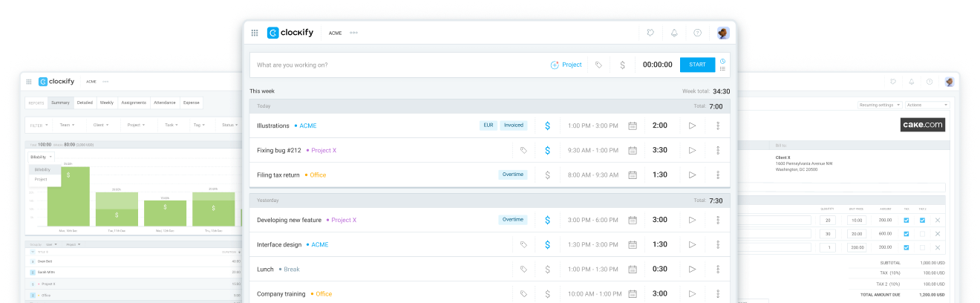Continue timer for Filing tax return entry
980x303 pixels.
point(692,175)
